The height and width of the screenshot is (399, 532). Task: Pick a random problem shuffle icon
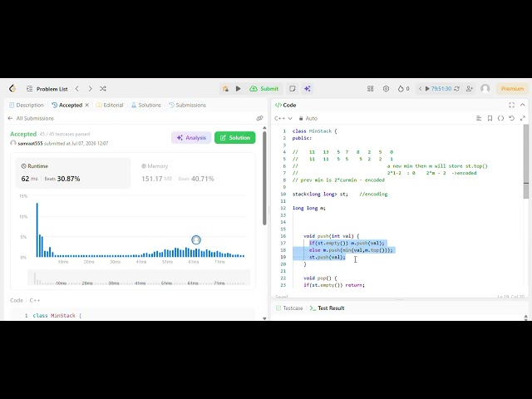pyautogui.click(x=103, y=89)
